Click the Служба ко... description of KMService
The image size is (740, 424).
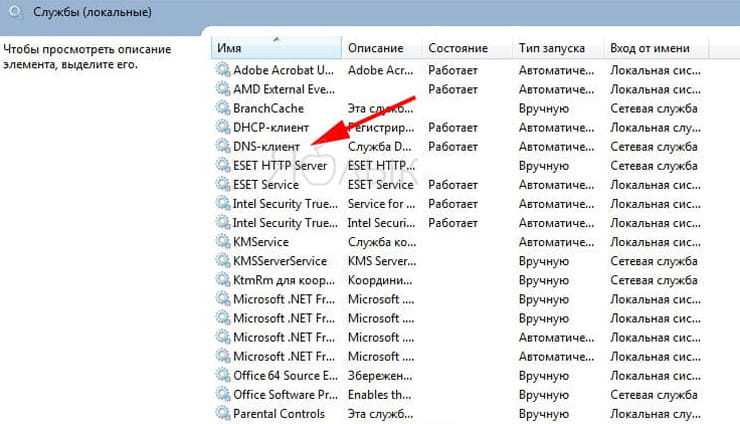coord(382,242)
